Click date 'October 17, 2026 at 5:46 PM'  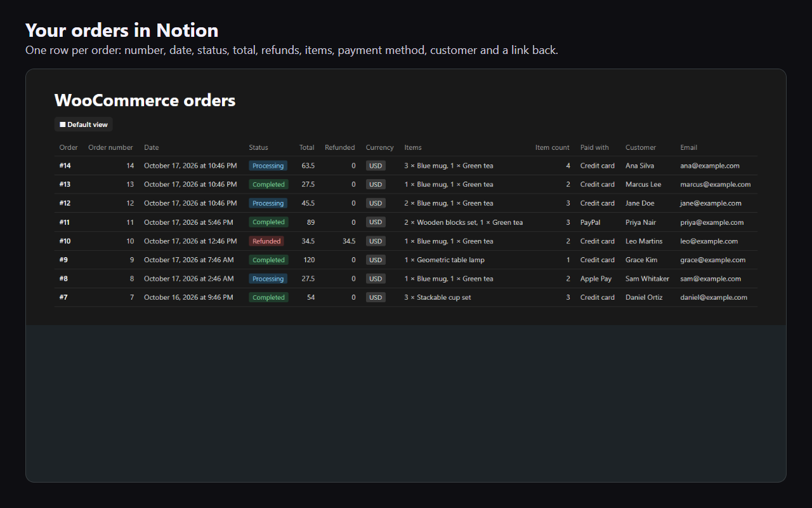[x=188, y=223]
